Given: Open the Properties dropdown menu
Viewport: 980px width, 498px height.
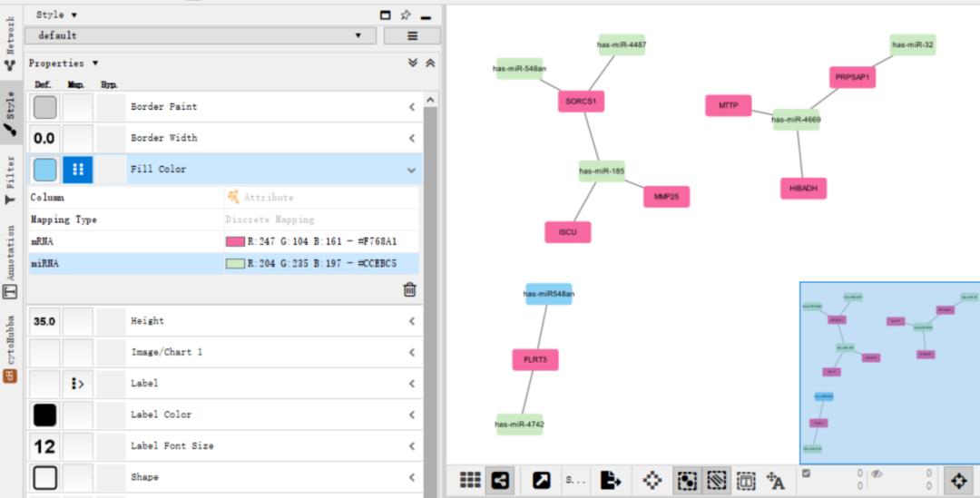Looking at the screenshot, I should point(64,63).
